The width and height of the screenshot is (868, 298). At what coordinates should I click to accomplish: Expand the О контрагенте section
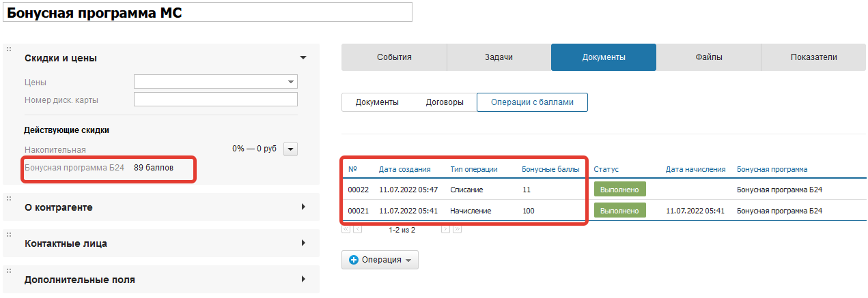[x=303, y=207]
